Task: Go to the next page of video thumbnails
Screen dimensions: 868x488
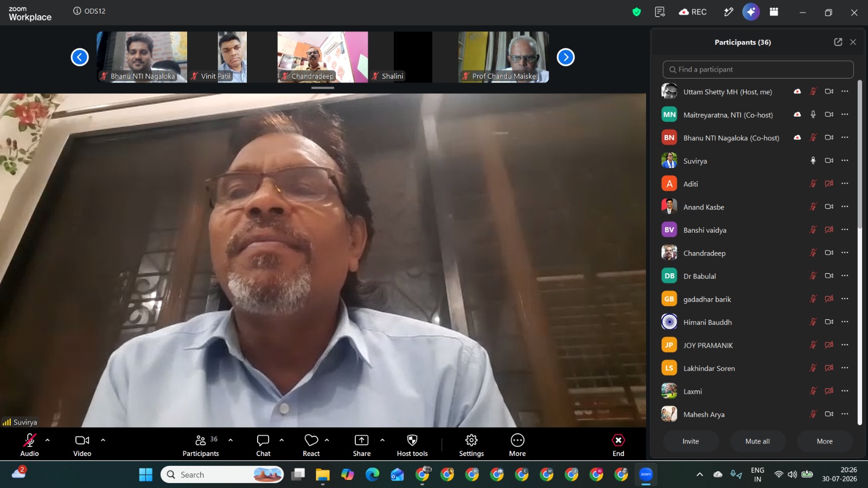Action: [x=566, y=57]
